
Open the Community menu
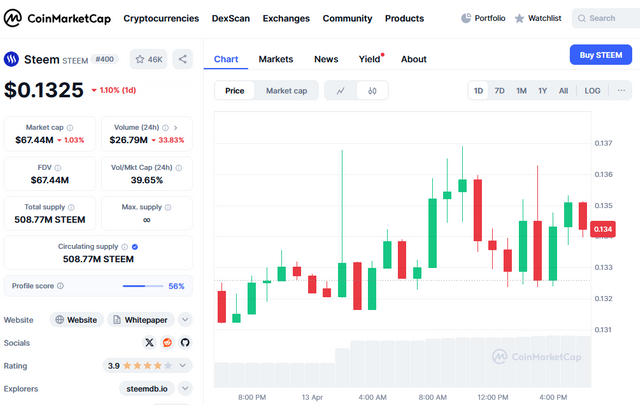pyautogui.click(x=347, y=18)
